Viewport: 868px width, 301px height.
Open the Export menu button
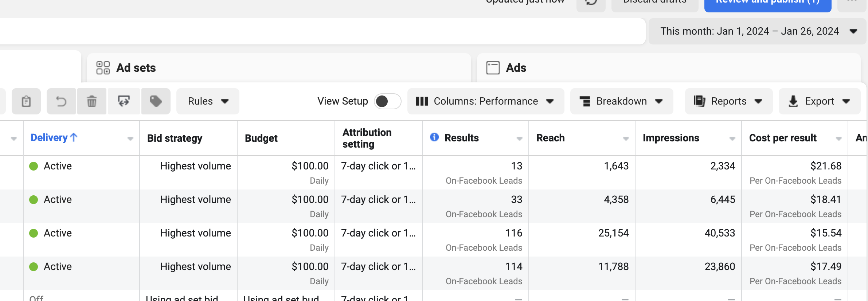tap(819, 101)
